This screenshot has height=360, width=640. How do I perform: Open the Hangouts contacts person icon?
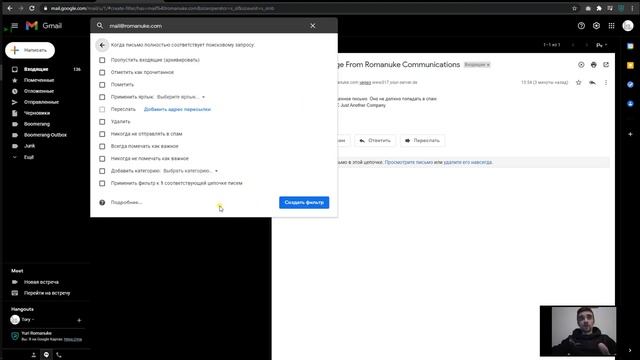pos(34,355)
